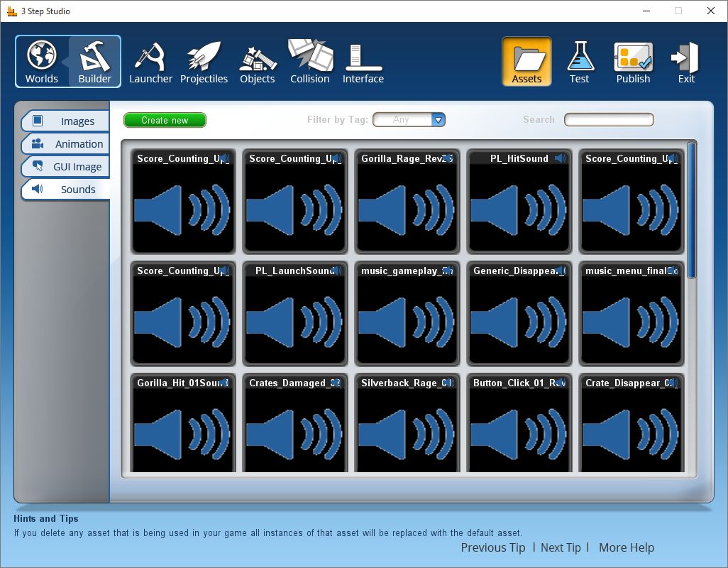Viewport: 728px width, 568px height.
Task: Select the PL_HitSound sound thumbnail
Action: [519, 201]
